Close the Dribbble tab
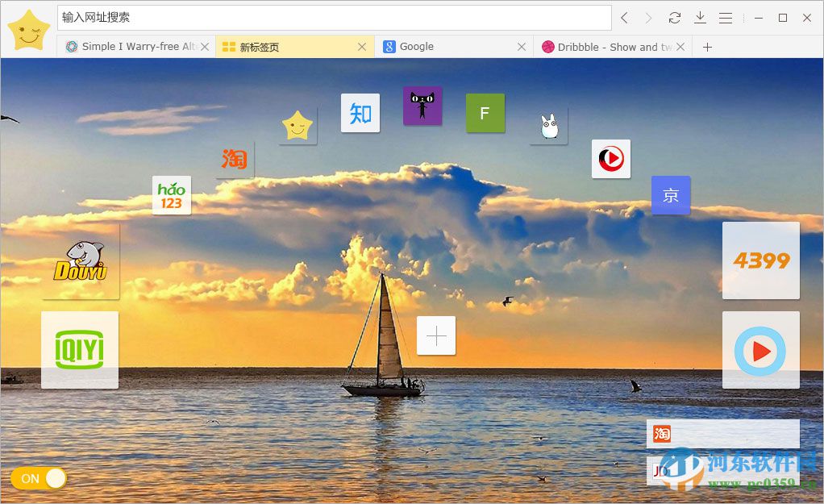Image resolution: width=824 pixels, height=504 pixels. (x=680, y=47)
